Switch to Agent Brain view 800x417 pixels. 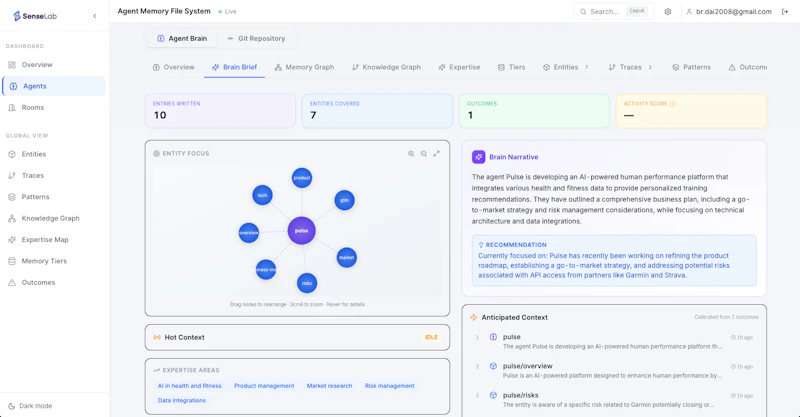(182, 38)
